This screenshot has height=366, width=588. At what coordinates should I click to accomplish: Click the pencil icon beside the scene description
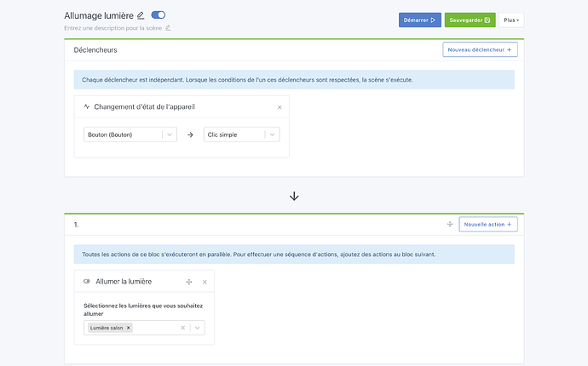[168, 28]
